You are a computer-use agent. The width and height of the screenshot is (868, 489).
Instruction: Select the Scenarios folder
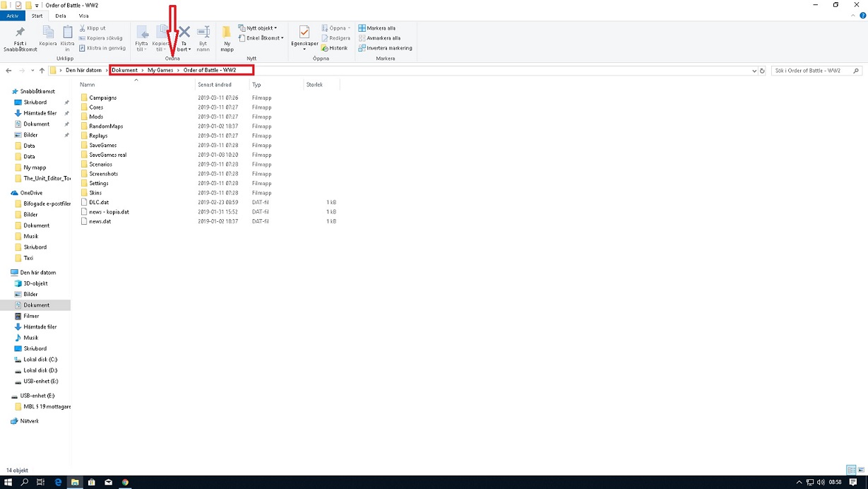[x=100, y=164]
